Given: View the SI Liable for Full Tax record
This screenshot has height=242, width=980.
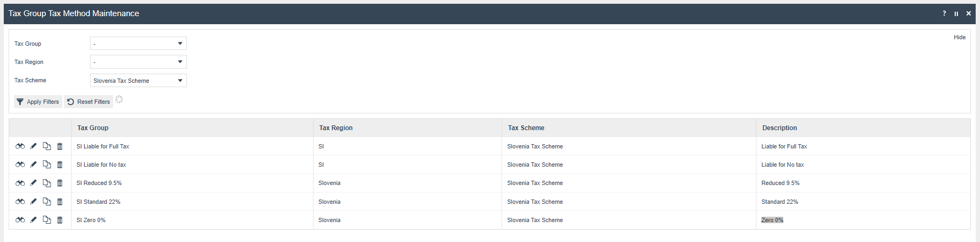Looking at the screenshot, I should 20,146.
